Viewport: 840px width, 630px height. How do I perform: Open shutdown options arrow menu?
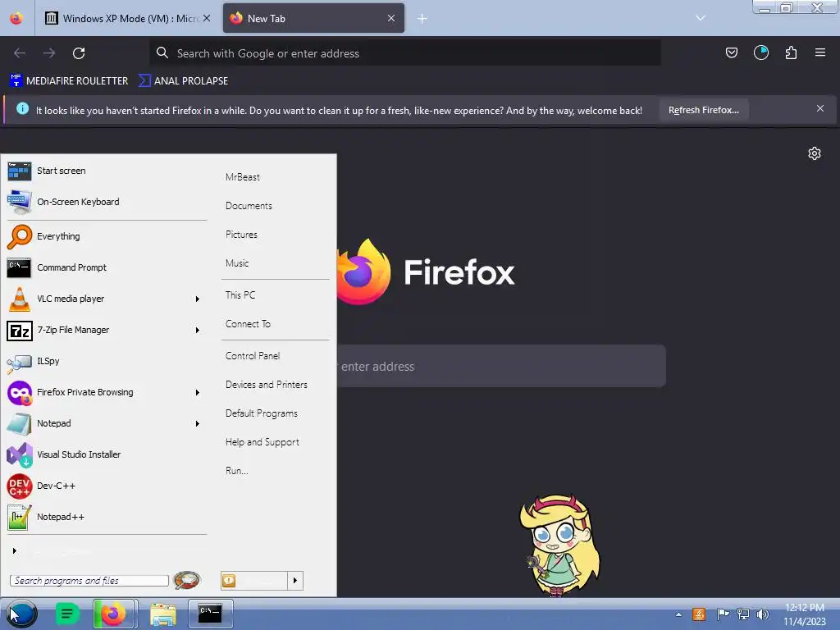click(x=295, y=581)
